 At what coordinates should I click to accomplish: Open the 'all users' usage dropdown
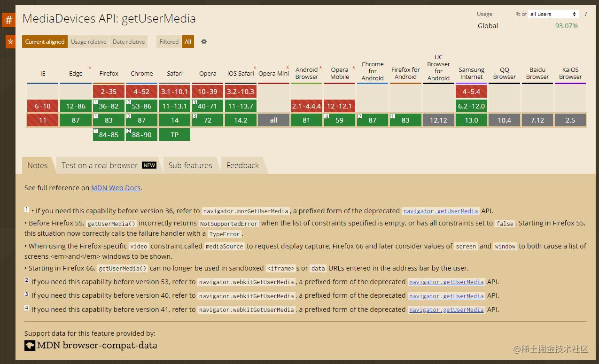(553, 14)
